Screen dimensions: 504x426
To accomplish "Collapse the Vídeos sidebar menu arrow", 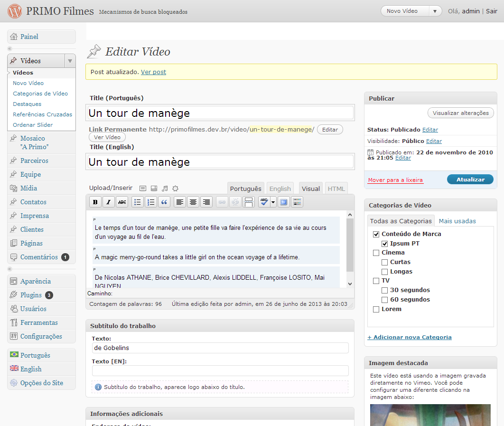I will point(70,61).
